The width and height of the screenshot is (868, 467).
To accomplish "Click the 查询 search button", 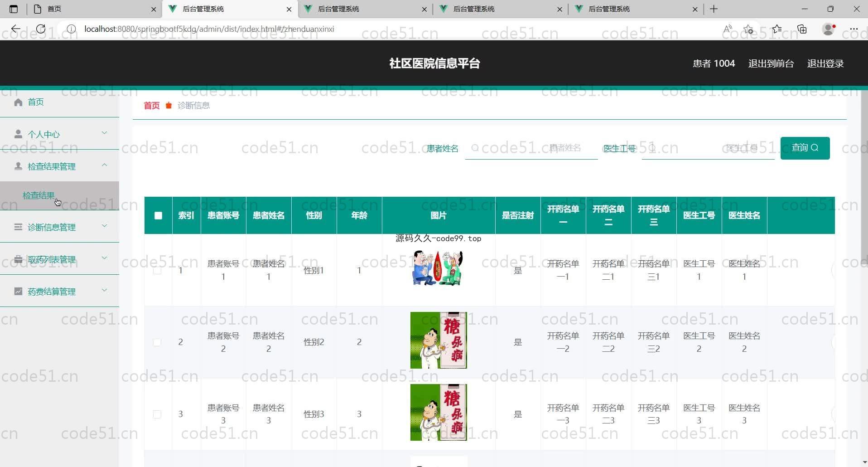I will tap(805, 148).
